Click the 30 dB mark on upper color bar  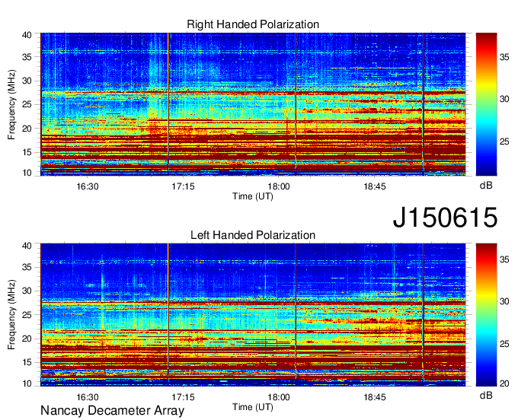(504, 99)
